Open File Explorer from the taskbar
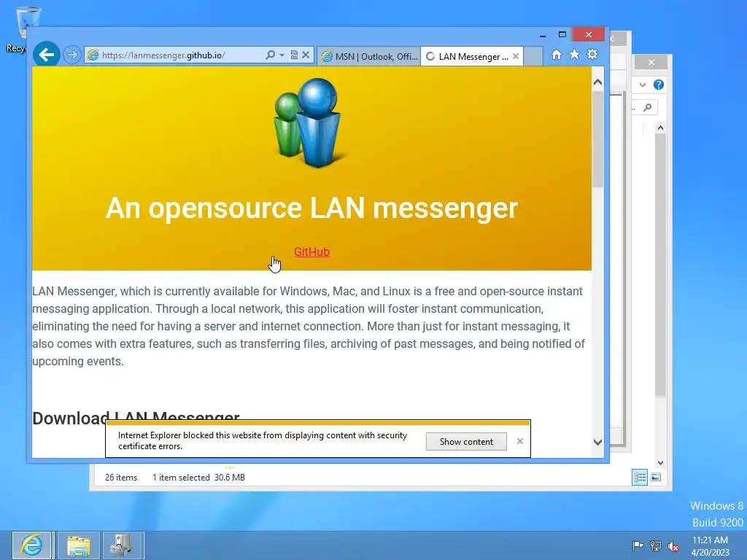The width and height of the screenshot is (747, 560). (78, 545)
